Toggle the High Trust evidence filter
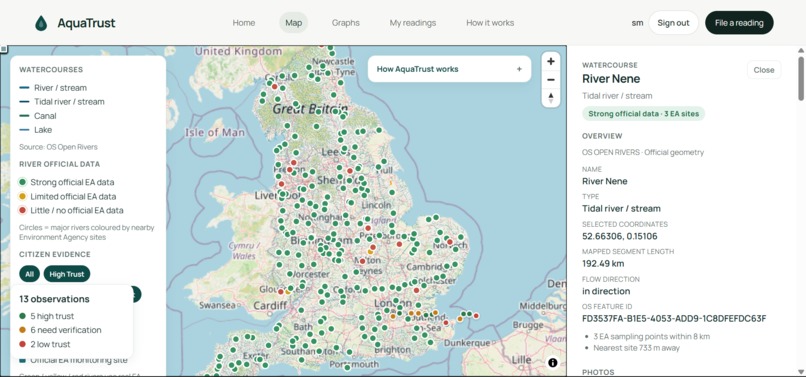Screen dimensions: 806x377 pos(67,274)
